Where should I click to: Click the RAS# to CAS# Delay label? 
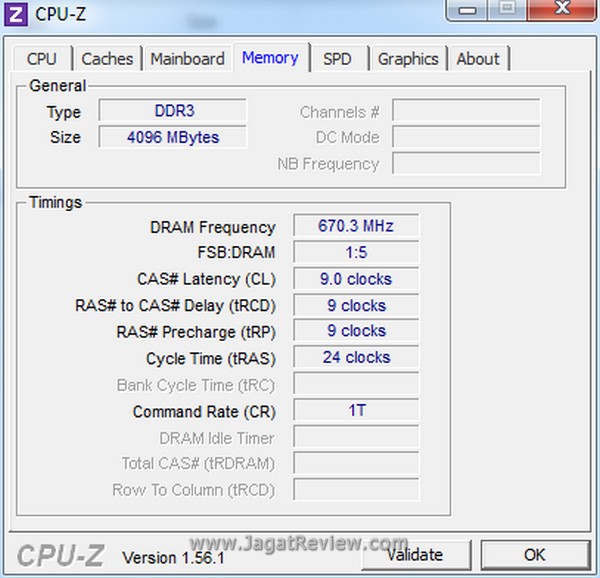pos(176,306)
